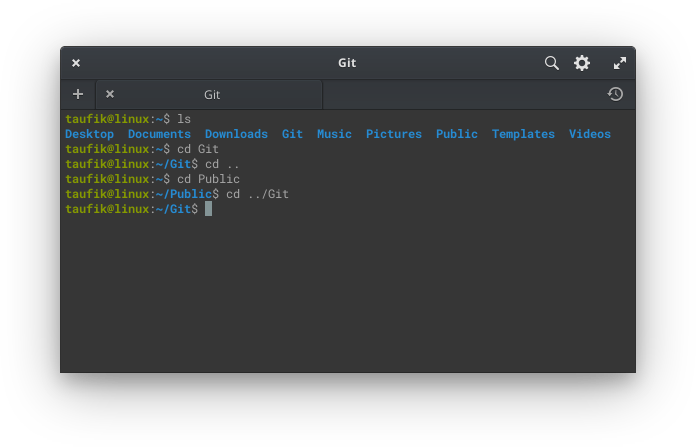Click the '~/Public' prompt path

(184, 194)
